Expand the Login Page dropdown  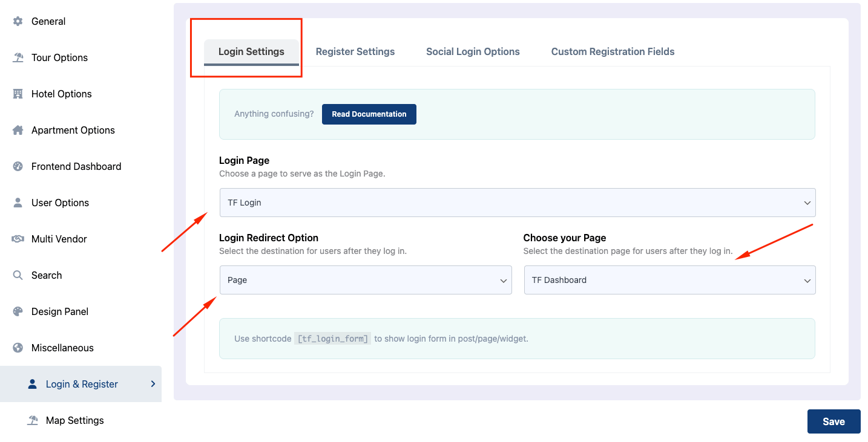click(517, 203)
